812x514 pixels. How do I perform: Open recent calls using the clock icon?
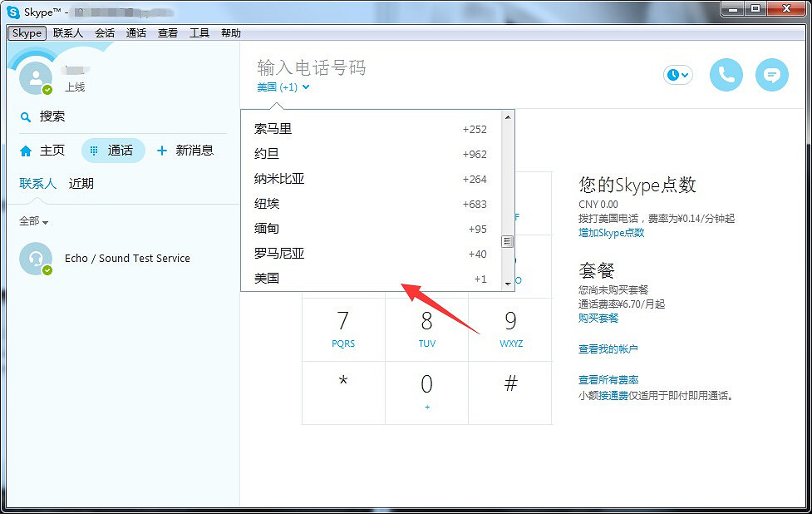(672, 74)
